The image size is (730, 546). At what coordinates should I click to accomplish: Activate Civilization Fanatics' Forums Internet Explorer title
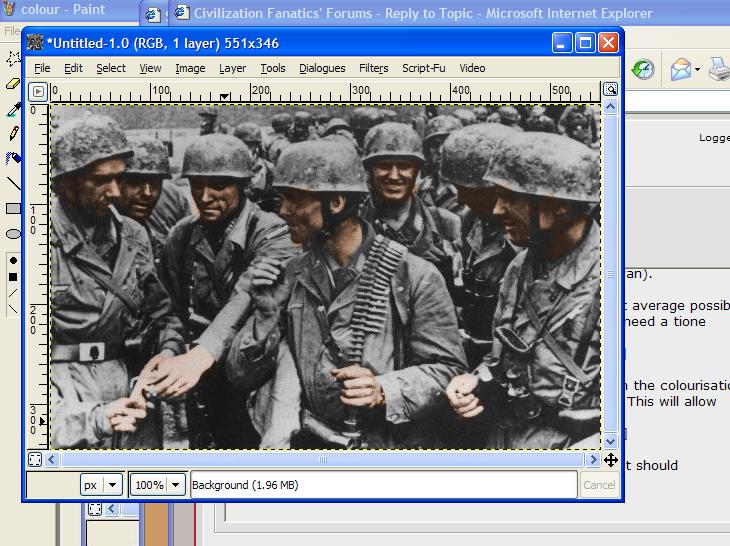[423, 13]
